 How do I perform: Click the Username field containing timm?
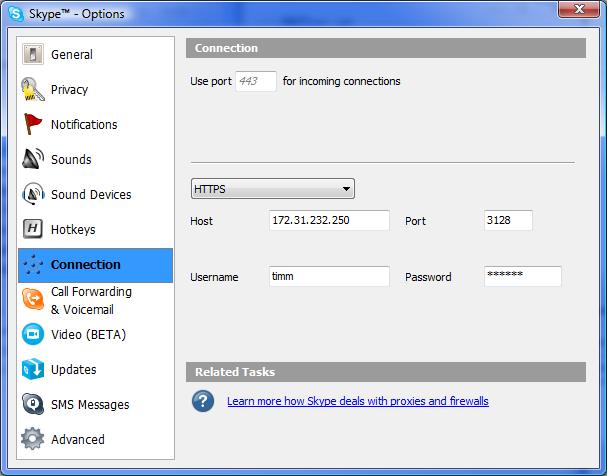[x=329, y=276]
